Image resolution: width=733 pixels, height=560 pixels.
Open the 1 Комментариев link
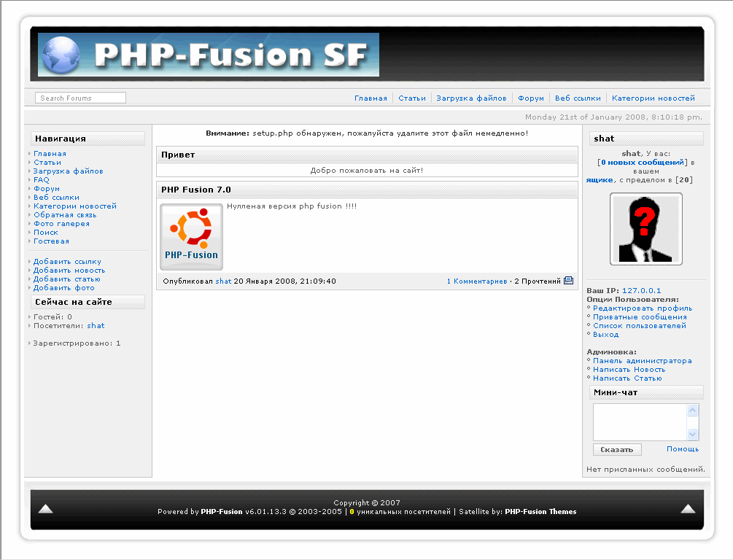click(477, 281)
